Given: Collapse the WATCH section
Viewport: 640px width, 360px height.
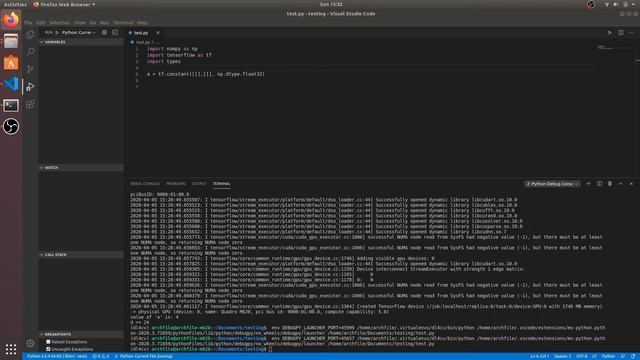Looking at the screenshot, I should [81, 168].
